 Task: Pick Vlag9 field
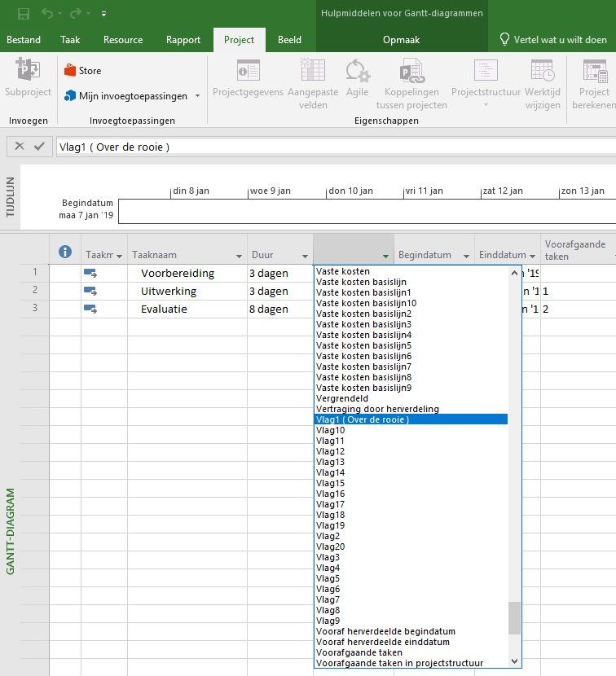328,621
